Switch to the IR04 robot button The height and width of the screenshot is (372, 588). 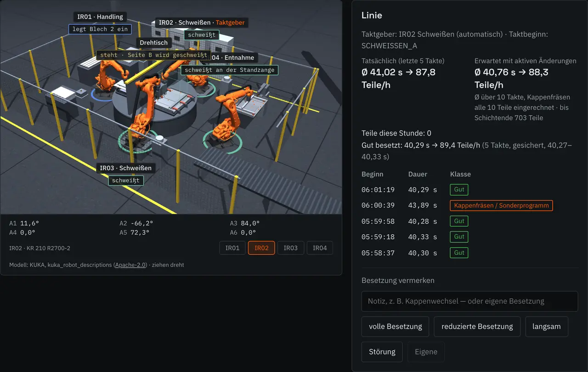pos(320,248)
